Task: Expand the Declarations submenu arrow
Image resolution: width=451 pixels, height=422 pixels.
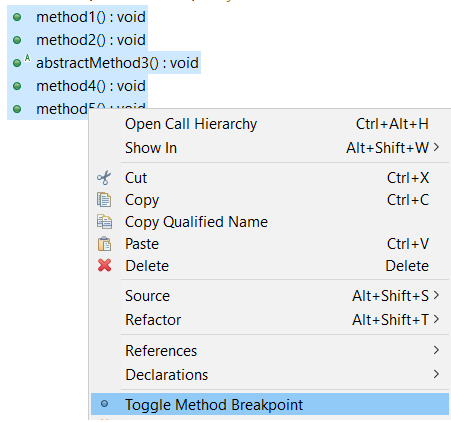Action: [436, 374]
